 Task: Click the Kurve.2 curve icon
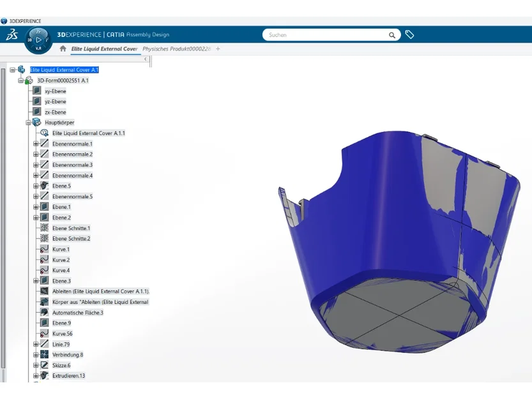(45, 260)
